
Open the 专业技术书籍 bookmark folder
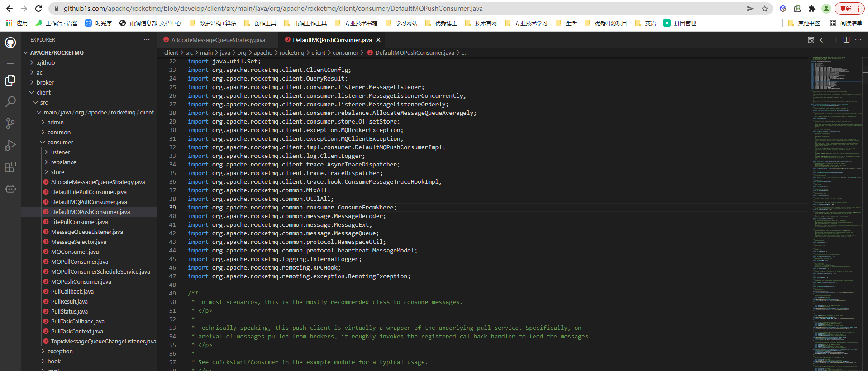[x=356, y=23]
